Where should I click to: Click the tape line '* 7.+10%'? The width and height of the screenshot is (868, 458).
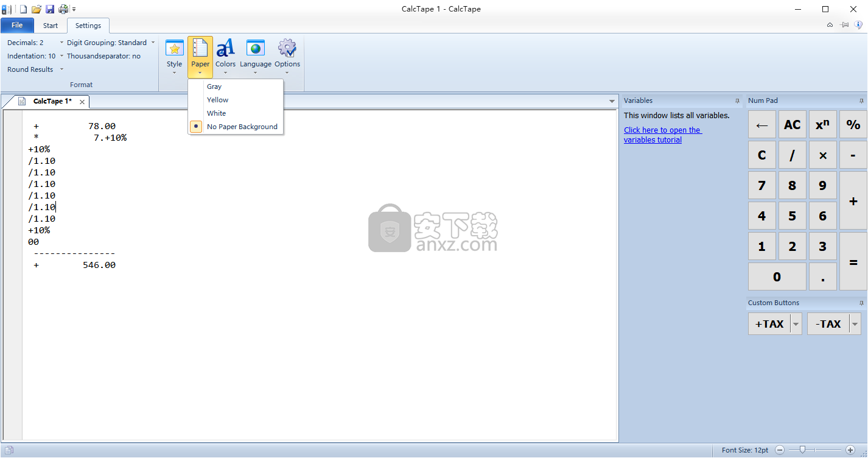click(80, 138)
